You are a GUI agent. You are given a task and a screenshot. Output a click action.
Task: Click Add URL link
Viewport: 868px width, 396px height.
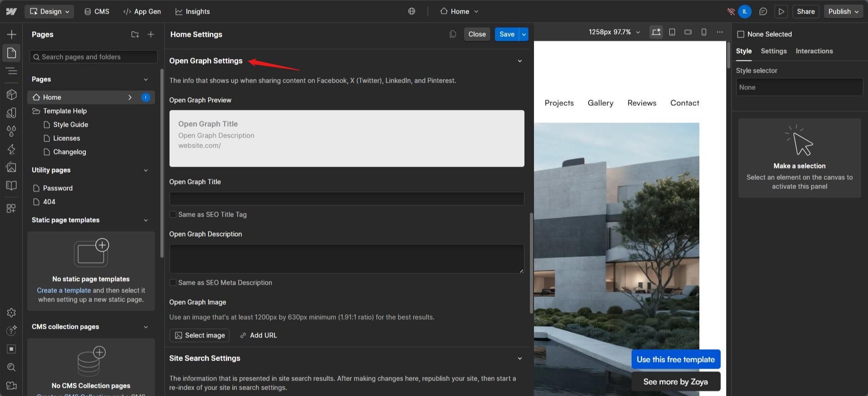(258, 335)
